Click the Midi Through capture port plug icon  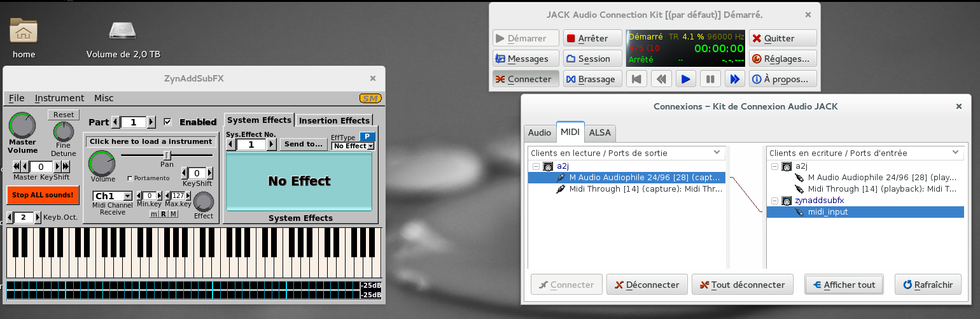(561, 189)
